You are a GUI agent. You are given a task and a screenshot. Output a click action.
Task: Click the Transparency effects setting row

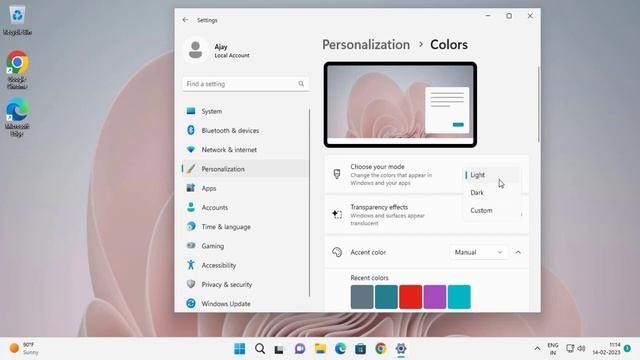coord(427,214)
